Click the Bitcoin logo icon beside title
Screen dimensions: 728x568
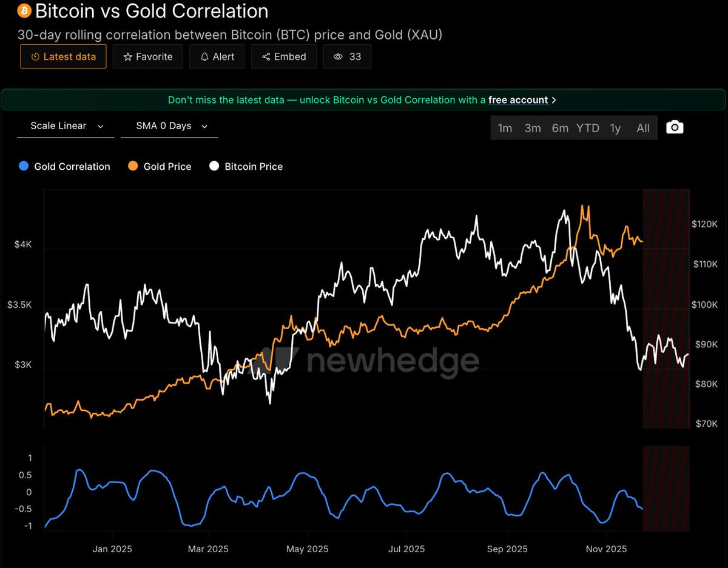point(24,11)
